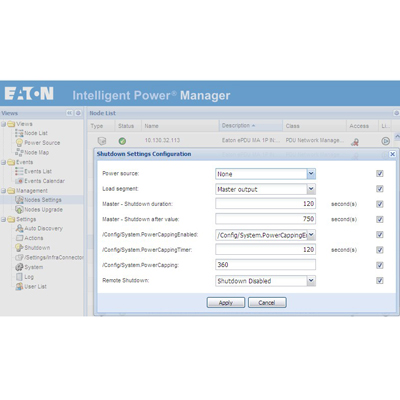Screen dimensions: 400x400
Task: Toggle the Load segment checkbox
Action: pos(380,189)
